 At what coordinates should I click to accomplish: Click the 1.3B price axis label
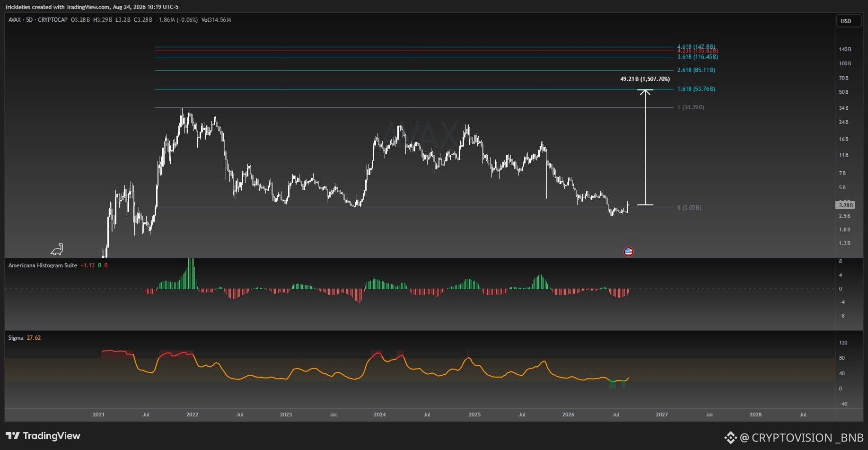coord(844,244)
